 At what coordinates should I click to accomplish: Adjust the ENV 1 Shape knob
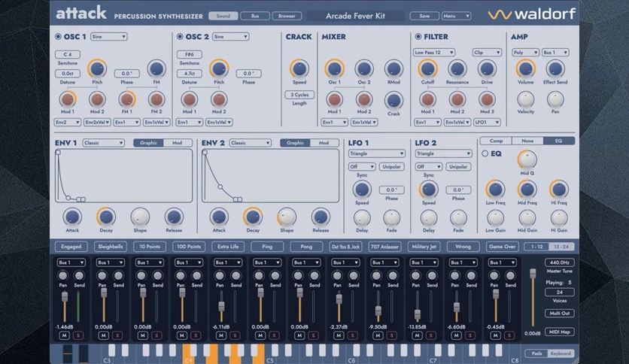[140, 217]
